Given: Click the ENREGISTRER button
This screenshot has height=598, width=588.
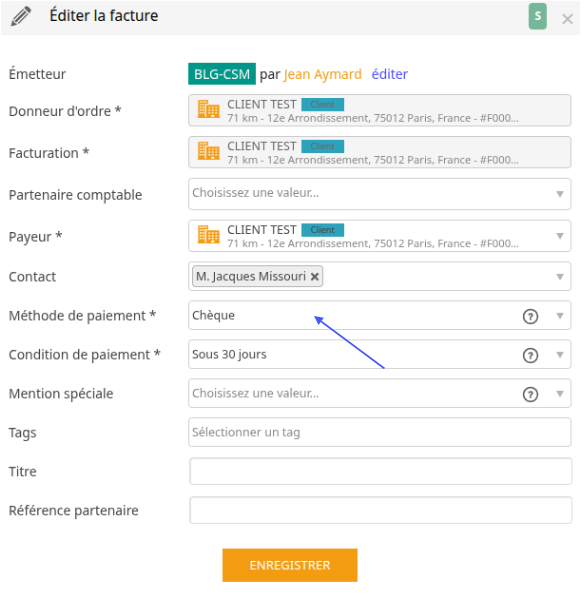Looking at the screenshot, I should (290, 565).
